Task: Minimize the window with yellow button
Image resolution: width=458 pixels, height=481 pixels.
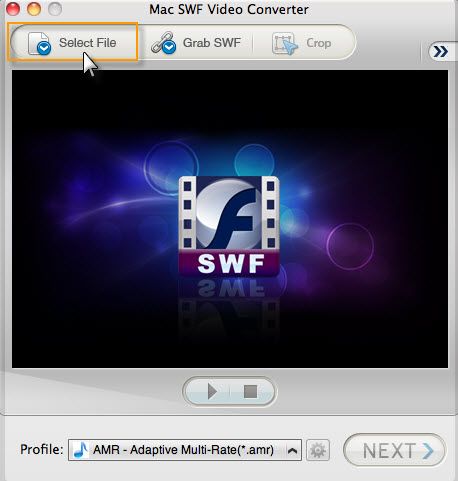Action: (x=34, y=9)
